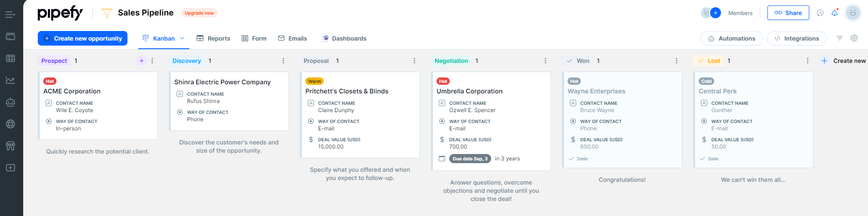
Task: Click the Warm label on Pritchett's card
Action: (315, 81)
